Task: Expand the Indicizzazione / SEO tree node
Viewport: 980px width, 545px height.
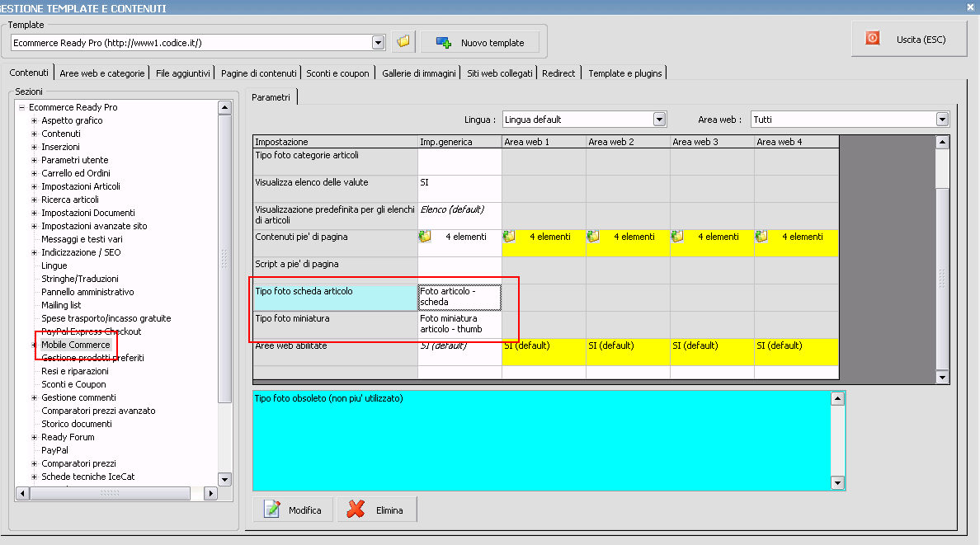Action: [x=35, y=252]
